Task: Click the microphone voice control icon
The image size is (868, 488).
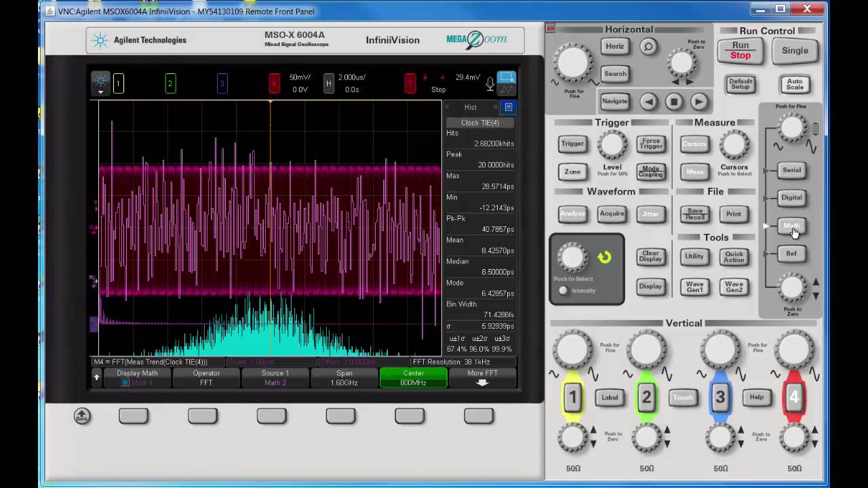Action: point(490,84)
